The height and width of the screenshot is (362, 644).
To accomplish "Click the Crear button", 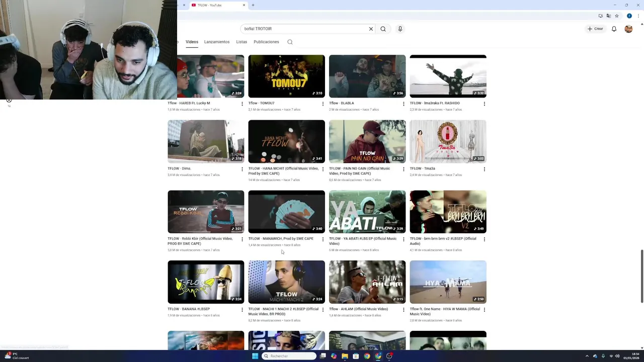I will pyautogui.click(x=595, y=29).
